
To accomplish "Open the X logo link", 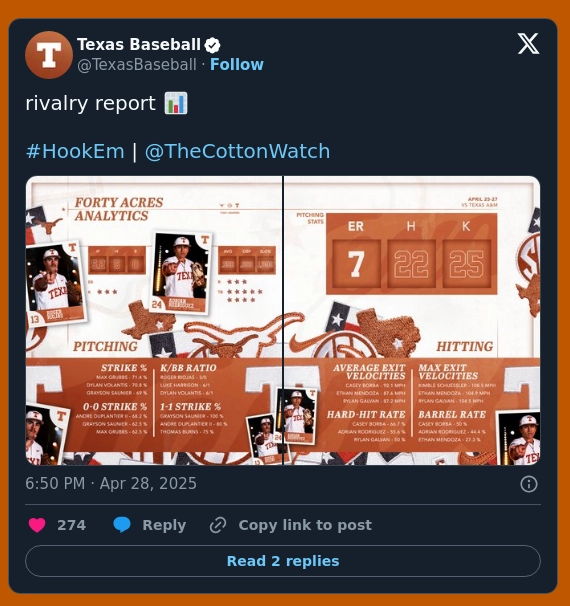I will [x=528, y=43].
